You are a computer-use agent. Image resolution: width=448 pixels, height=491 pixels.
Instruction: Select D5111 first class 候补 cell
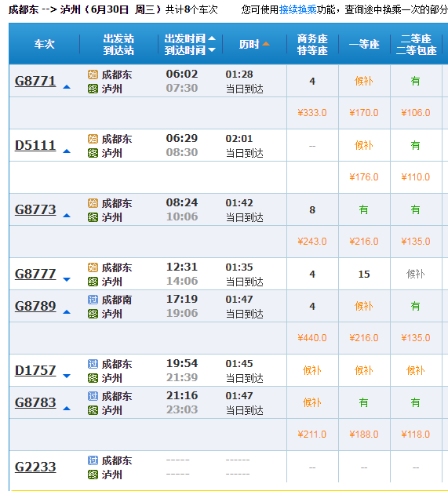tap(364, 145)
